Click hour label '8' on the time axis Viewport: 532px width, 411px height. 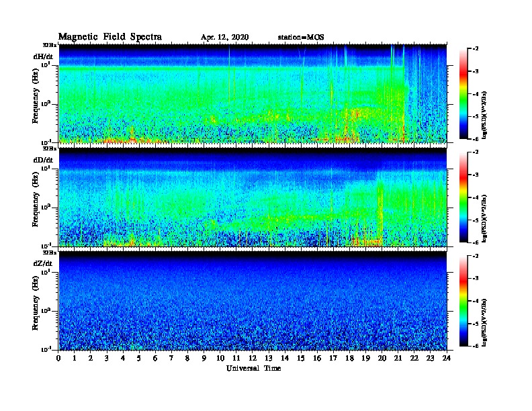coord(187,359)
